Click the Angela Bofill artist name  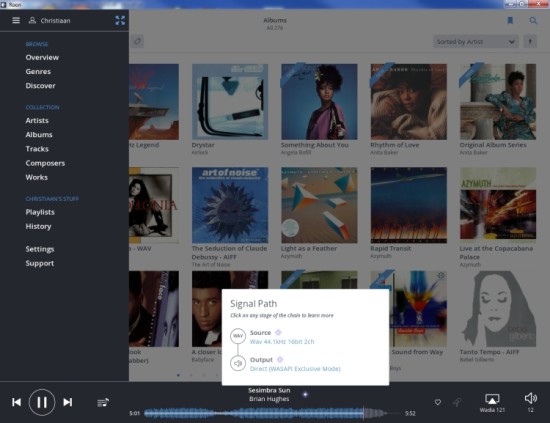(x=296, y=153)
